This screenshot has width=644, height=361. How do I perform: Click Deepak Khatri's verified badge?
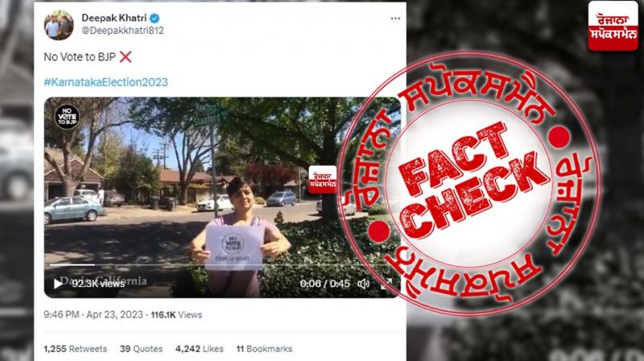155,18
